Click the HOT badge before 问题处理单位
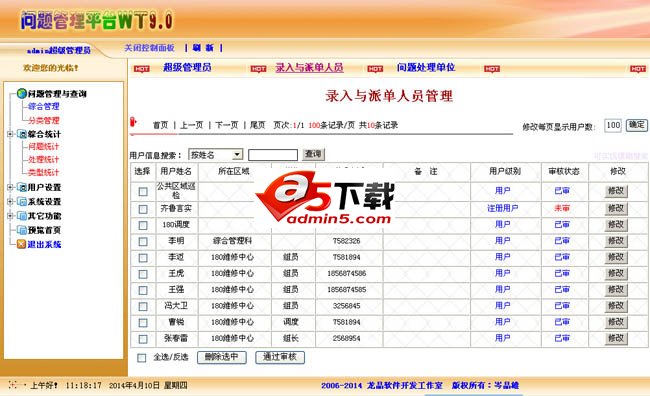Image resolution: width=650 pixels, height=396 pixels. tap(375, 69)
